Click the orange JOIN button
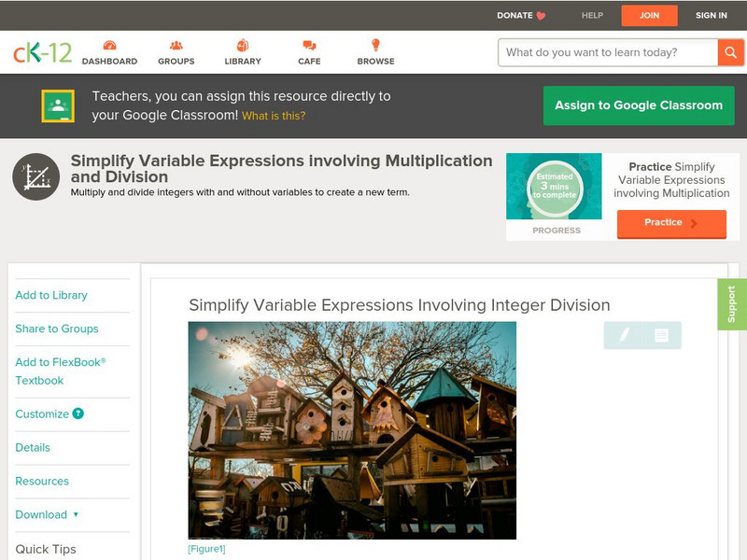Viewport: 747px width, 560px height. pyautogui.click(x=649, y=16)
